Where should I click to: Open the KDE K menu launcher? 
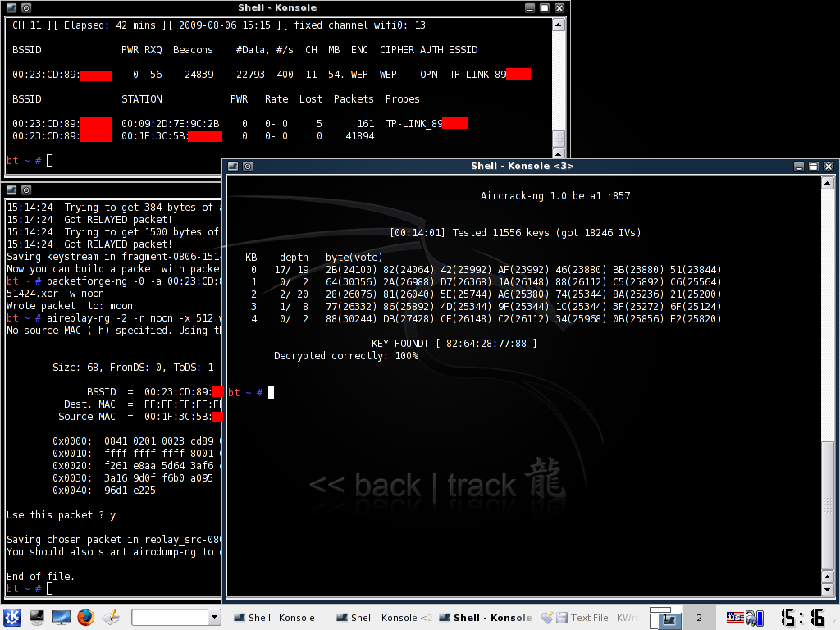(11, 618)
